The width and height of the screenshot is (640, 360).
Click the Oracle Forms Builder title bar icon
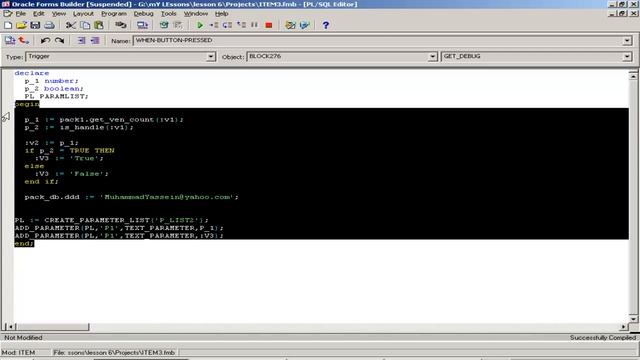pyautogui.click(x=6, y=4)
